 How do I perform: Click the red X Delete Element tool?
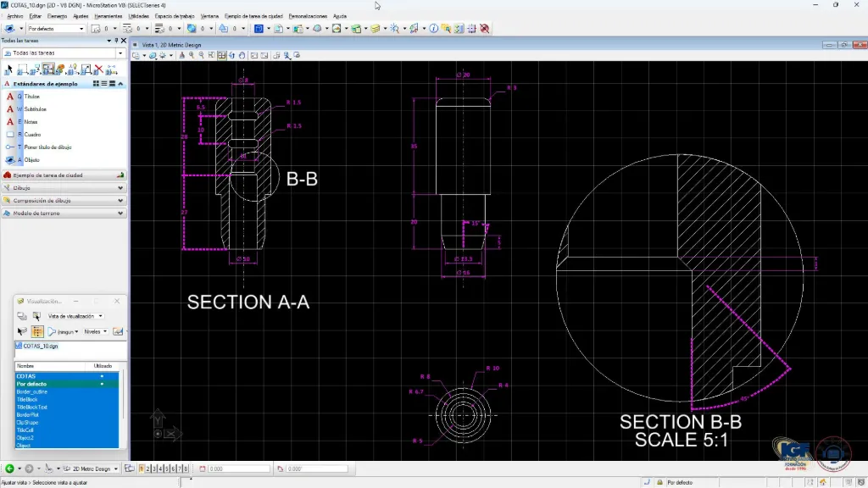[98, 69]
